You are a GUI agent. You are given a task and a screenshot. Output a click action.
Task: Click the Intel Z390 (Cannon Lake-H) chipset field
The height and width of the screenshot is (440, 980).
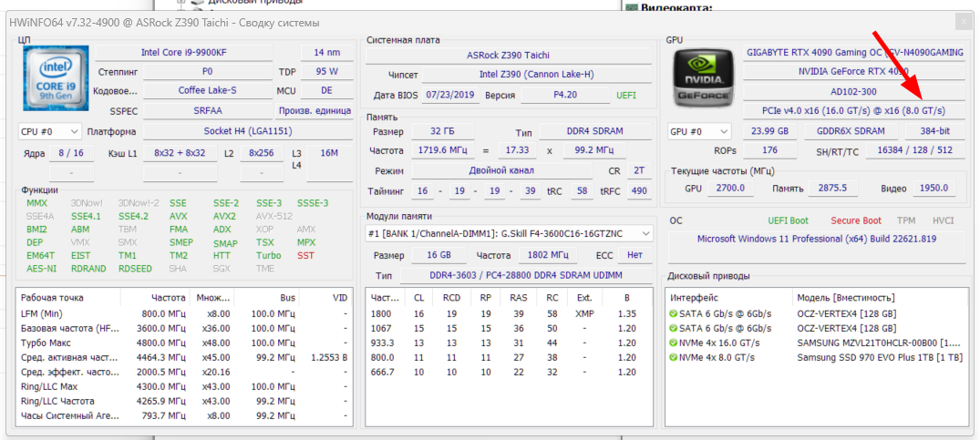click(536, 75)
